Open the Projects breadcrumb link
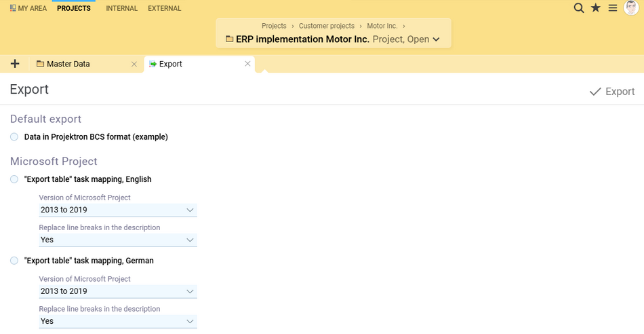Viewport: 644px width, 334px height. coord(274,26)
